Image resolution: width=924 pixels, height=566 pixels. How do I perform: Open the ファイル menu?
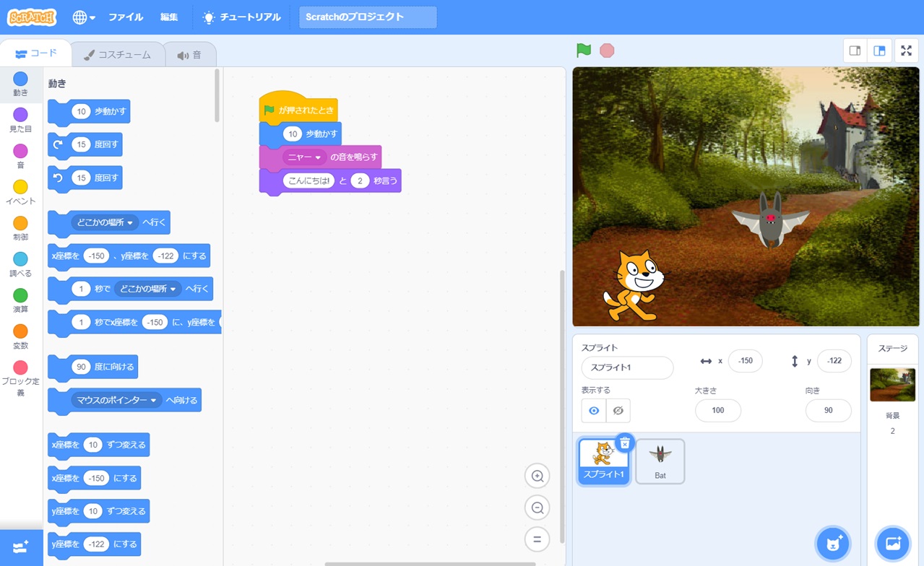pos(126,17)
